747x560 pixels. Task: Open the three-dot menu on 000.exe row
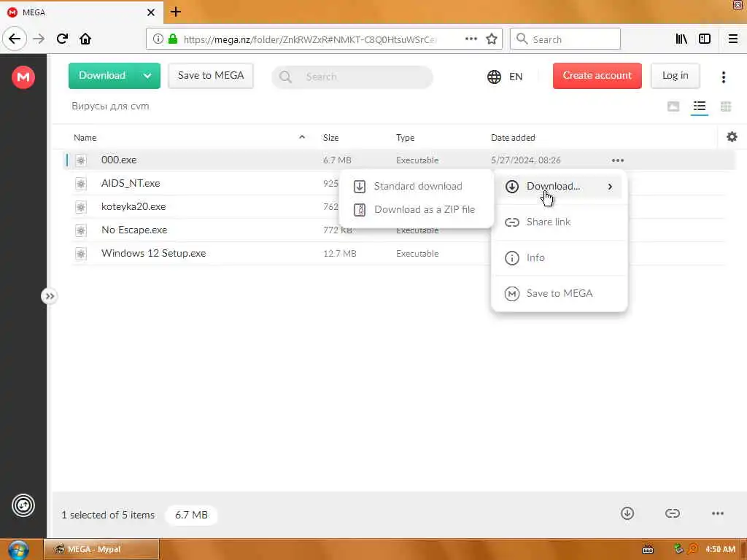[x=617, y=160]
